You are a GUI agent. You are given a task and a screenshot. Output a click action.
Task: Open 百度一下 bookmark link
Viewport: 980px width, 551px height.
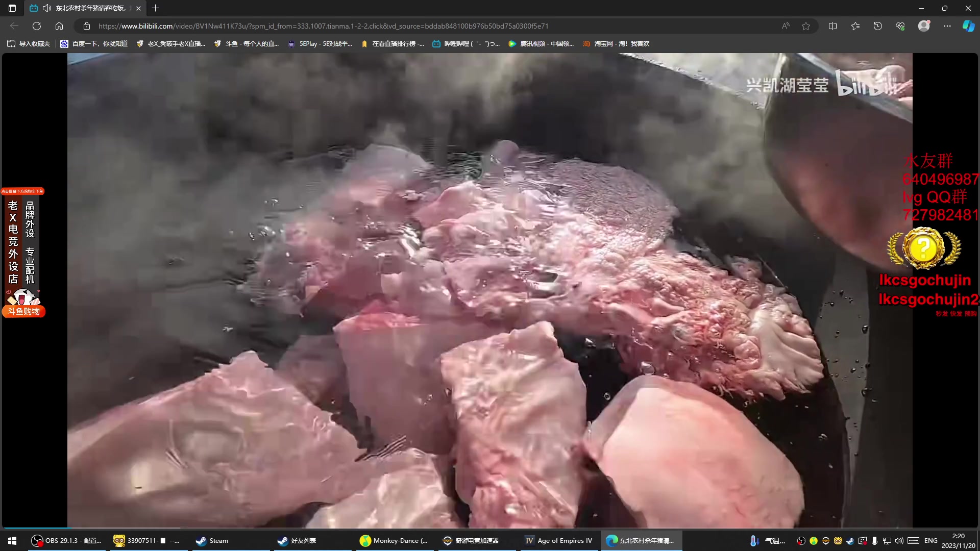click(94, 44)
